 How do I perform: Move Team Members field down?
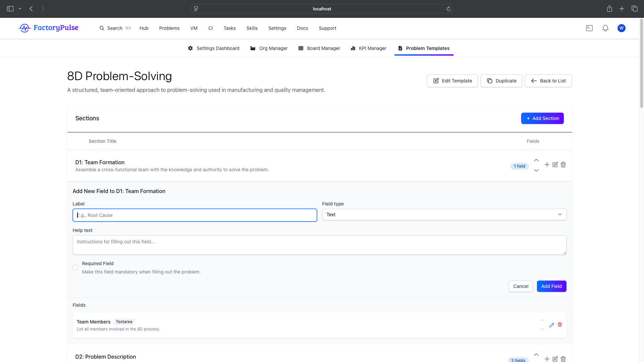542,329
